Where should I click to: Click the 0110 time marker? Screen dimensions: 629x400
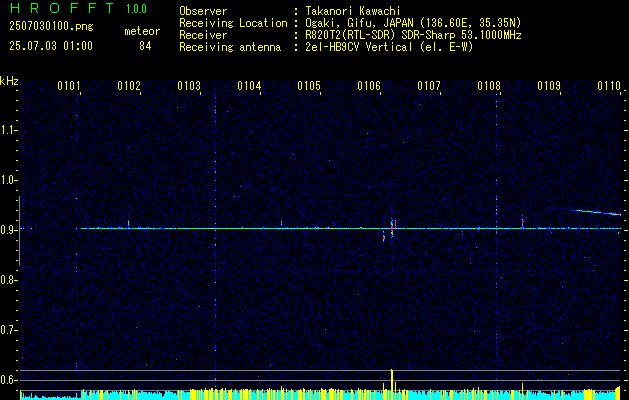tap(609, 85)
